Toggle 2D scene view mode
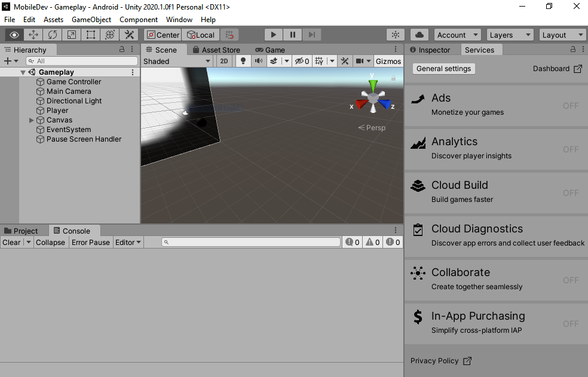588x377 pixels. pyautogui.click(x=224, y=61)
